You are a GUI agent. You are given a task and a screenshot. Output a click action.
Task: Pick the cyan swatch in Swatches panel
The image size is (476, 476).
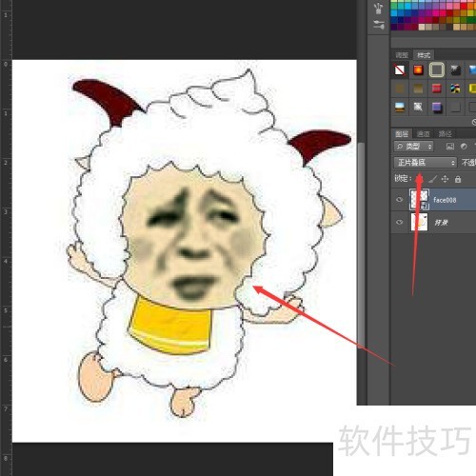tap(407, 7)
